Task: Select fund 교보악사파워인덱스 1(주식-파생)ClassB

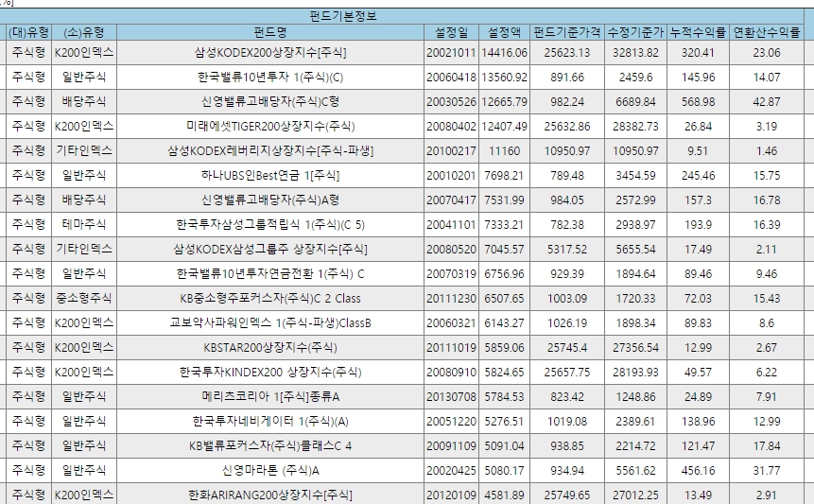Action: pos(270,322)
